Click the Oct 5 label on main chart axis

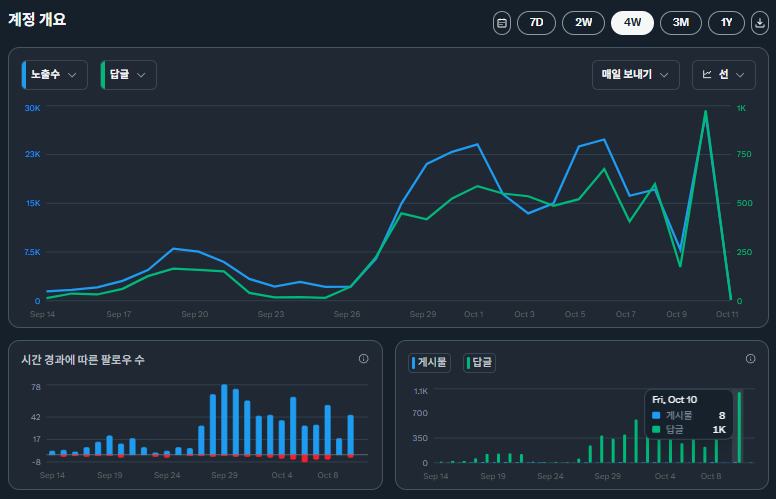575,314
